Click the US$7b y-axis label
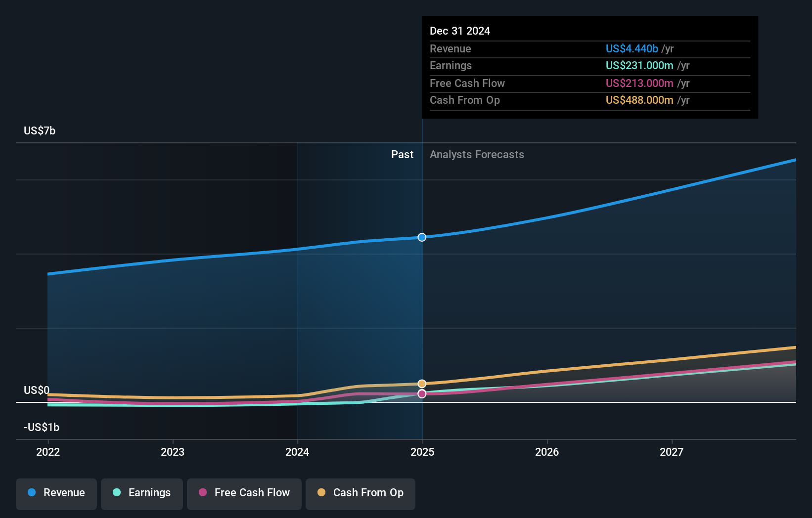Screen dimensions: 812x518 coord(40,130)
